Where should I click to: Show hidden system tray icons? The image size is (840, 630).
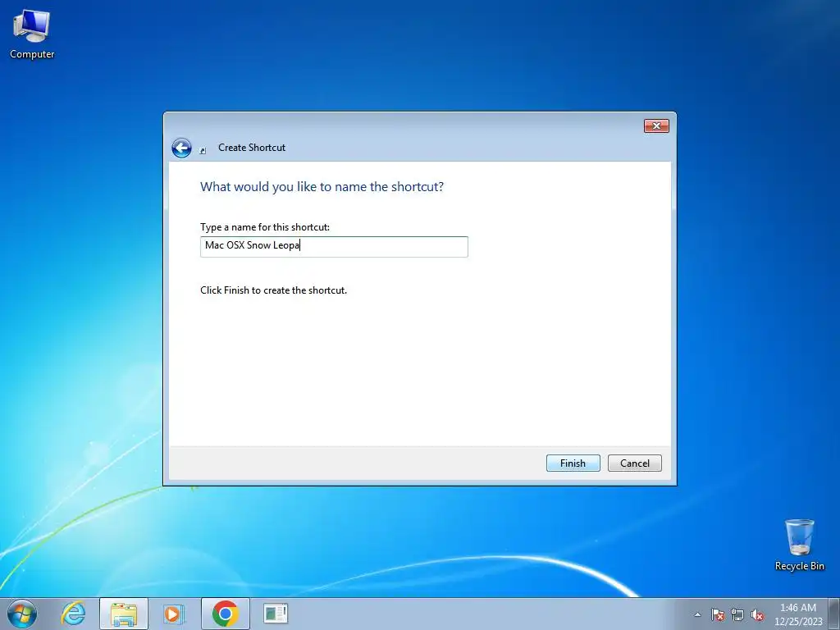(x=697, y=615)
